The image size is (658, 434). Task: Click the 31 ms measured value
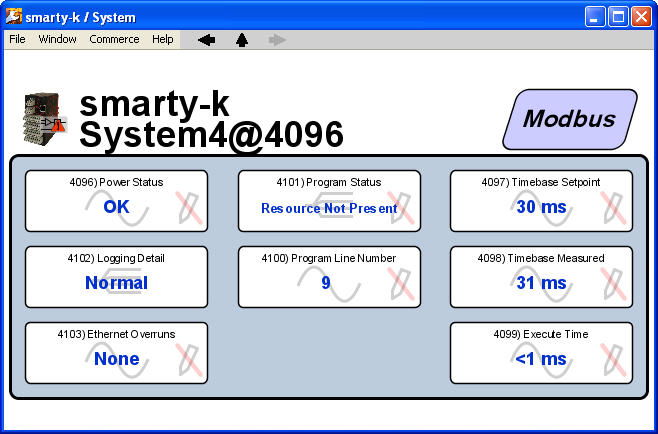[541, 283]
